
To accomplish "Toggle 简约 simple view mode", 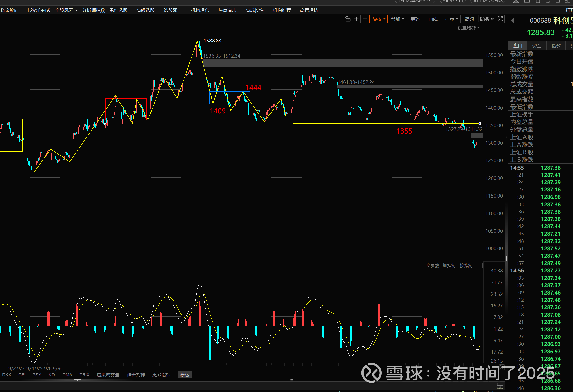I will (x=469, y=19).
